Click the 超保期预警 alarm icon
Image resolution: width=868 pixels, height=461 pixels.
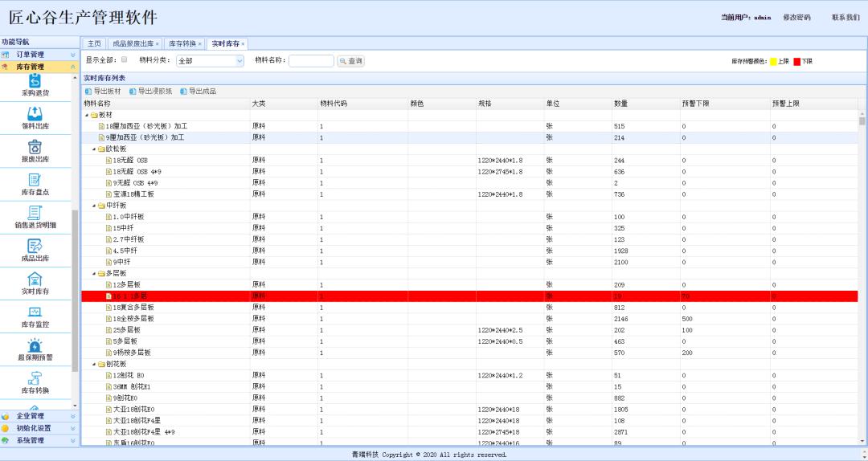pyautogui.click(x=35, y=345)
